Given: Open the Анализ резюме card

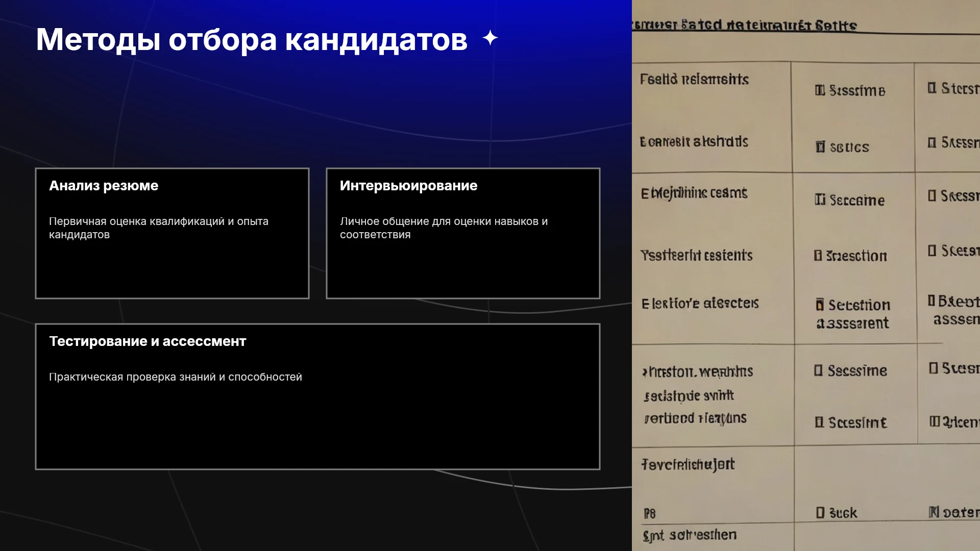Looking at the screenshot, I should point(172,233).
